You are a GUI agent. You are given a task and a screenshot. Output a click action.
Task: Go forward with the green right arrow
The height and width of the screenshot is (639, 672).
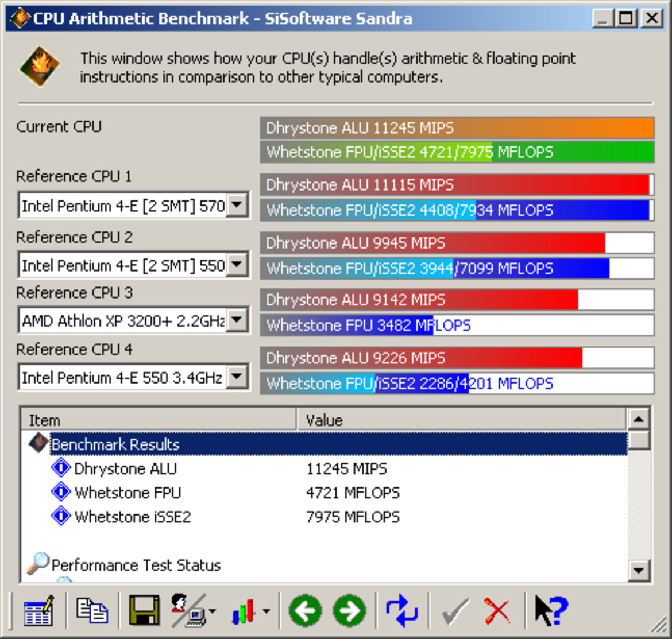tap(350, 611)
